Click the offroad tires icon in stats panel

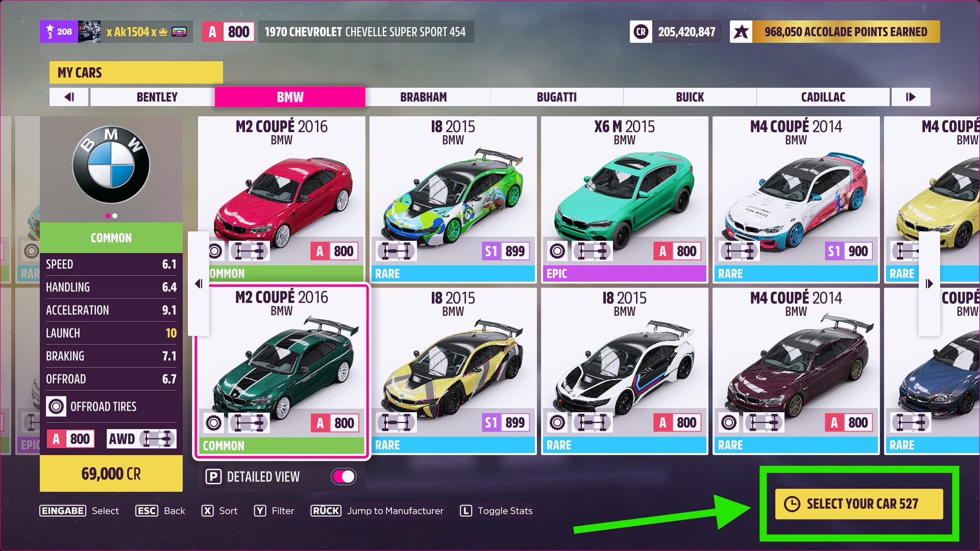click(x=56, y=407)
